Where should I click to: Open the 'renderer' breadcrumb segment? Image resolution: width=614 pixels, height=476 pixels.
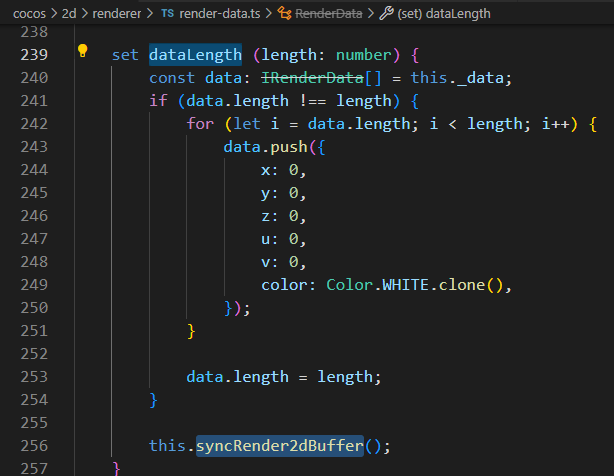117,14
